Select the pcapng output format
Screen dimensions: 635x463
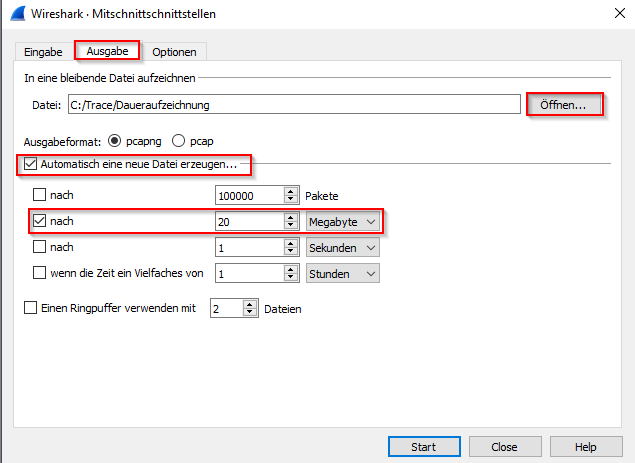pos(114,141)
